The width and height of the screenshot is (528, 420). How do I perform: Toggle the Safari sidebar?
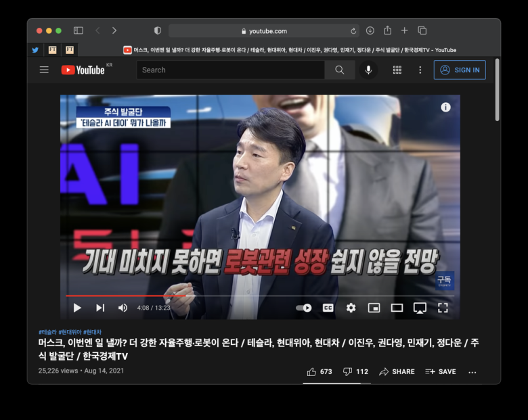(79, 30)
